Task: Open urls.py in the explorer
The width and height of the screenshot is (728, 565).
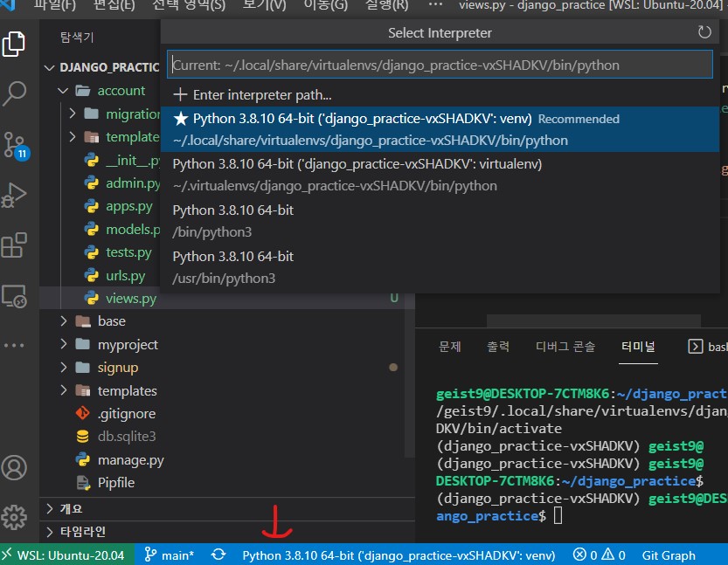Action: click(x=125, y=276)
